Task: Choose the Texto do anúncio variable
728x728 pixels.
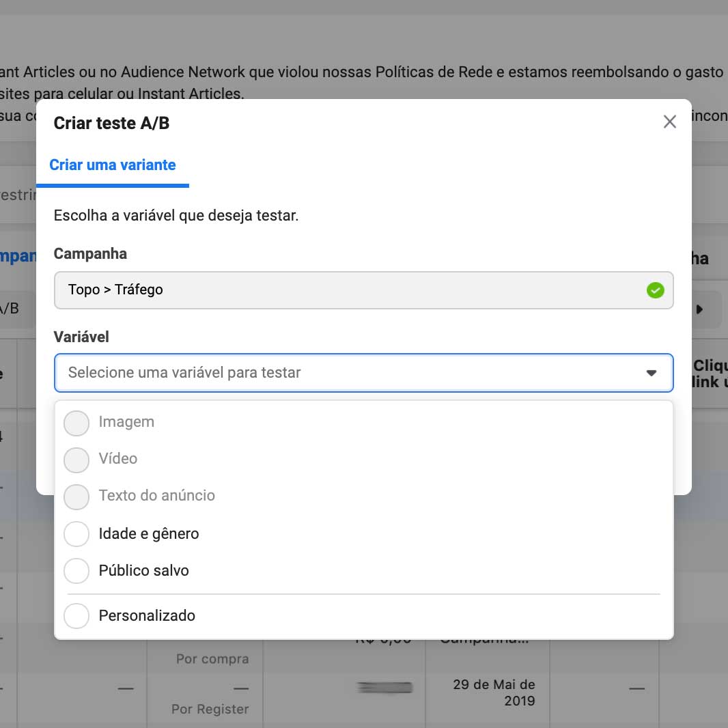Action: (76, 496)
